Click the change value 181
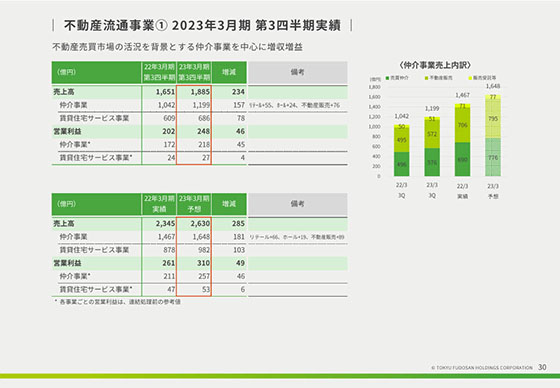The width and height of the screenshot is (560, 388). pyautogui.click(x=239, y=237)
